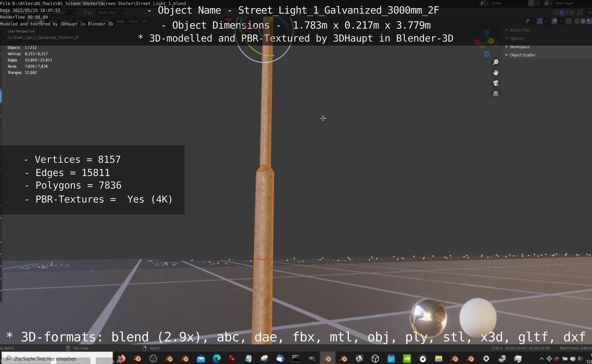This screenshot has width=592, height=364.
Task: Click the white matte preview sphere
Action: 478,317
